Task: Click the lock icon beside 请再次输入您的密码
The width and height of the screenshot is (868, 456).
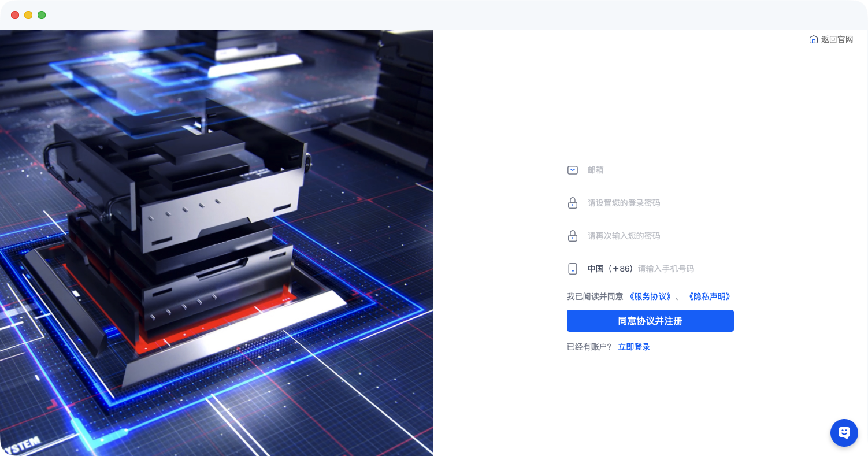Action: pos(572,236)
